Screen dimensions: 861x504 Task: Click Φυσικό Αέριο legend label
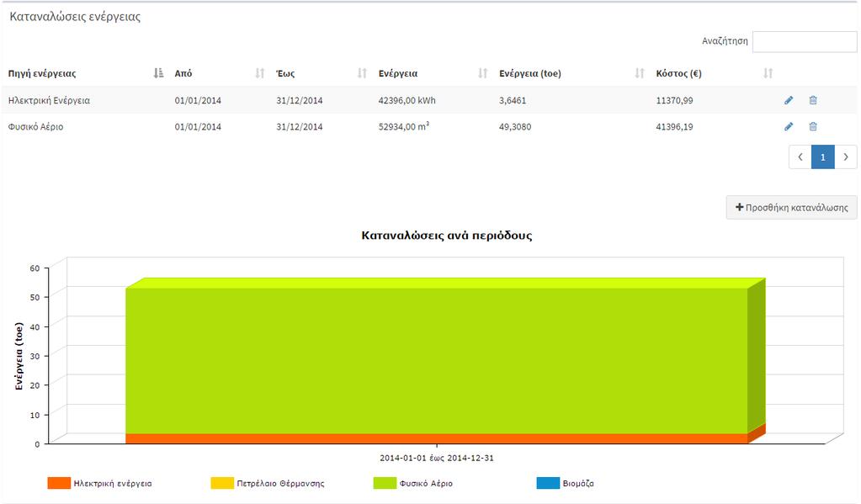tap(426, 484)
